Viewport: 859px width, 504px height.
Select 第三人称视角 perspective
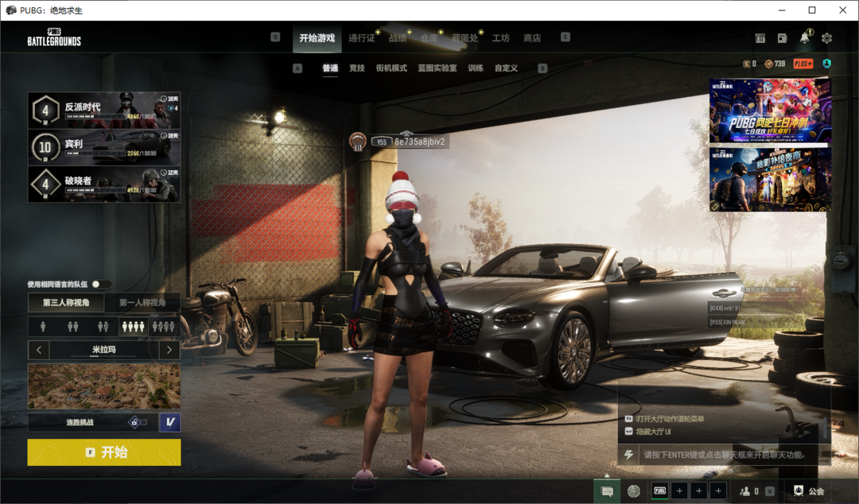pos(66,302)
